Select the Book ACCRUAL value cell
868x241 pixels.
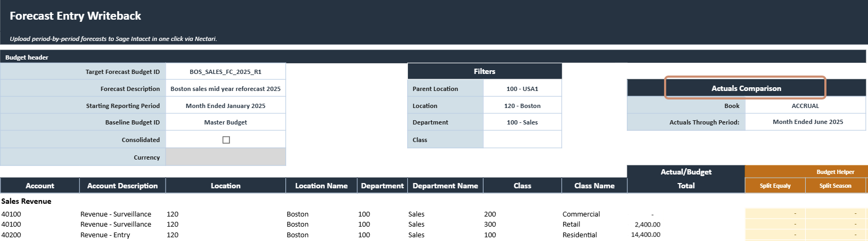pyautogui.click(x=805, y=106)
